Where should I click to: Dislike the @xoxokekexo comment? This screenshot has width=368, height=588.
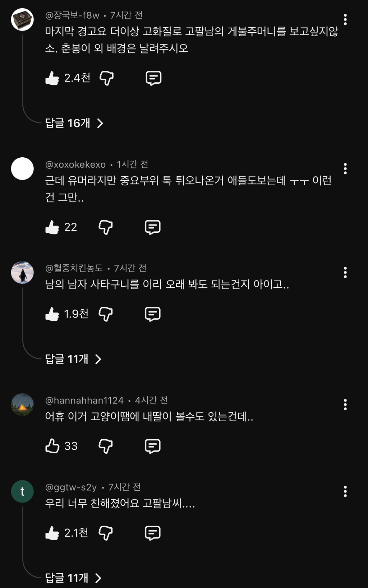(x=106, y=227)
